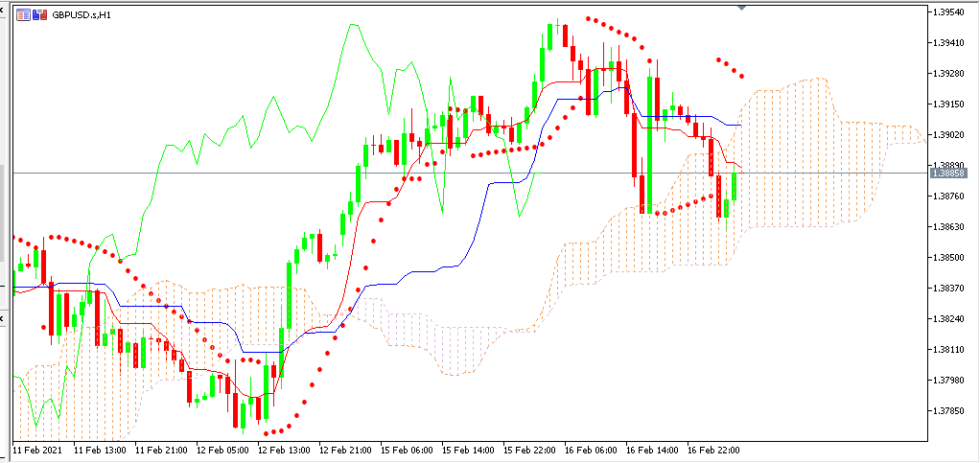Click the 16 Feb 22:00 time label
The width and height of the screenshot is (980, 463).
pyautogui.click(x=712, y=451)
